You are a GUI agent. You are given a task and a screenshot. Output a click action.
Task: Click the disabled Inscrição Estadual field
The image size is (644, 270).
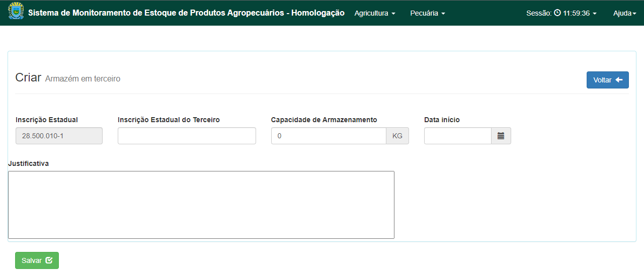click(59, 136)
